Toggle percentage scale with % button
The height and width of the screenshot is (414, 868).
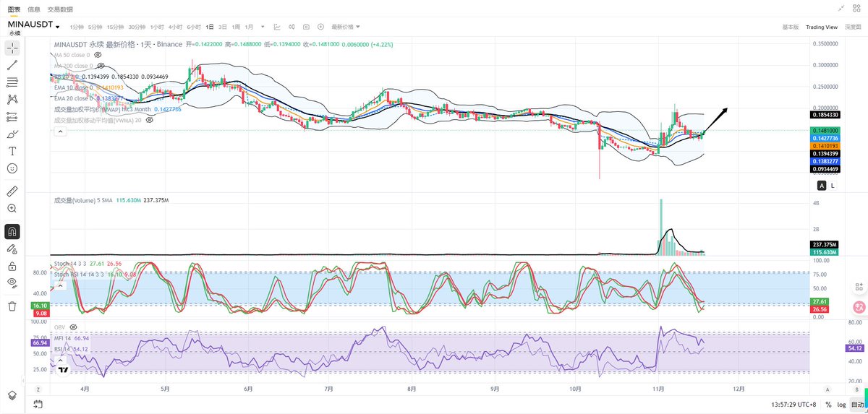[x=827, y=405]
